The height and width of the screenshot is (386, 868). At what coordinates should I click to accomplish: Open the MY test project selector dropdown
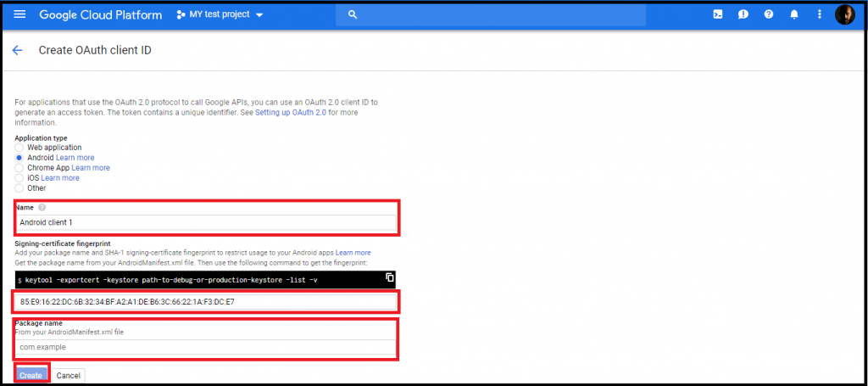(x=220, y=14)
